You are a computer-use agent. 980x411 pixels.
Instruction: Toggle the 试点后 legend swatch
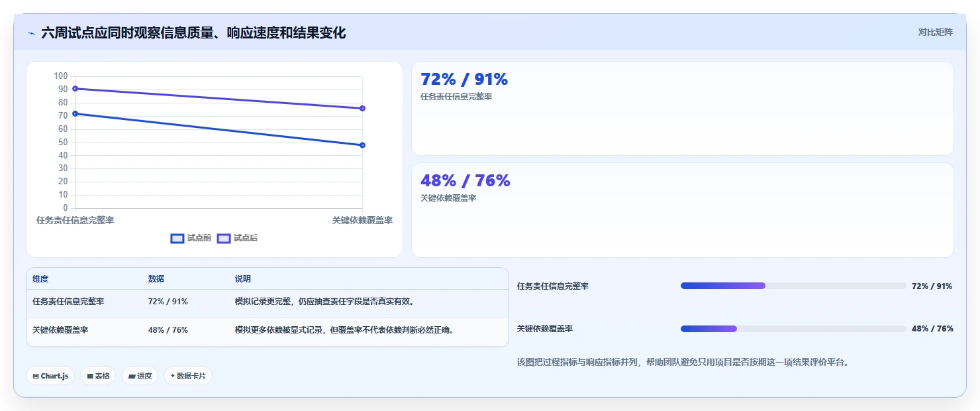pos(224,239)
